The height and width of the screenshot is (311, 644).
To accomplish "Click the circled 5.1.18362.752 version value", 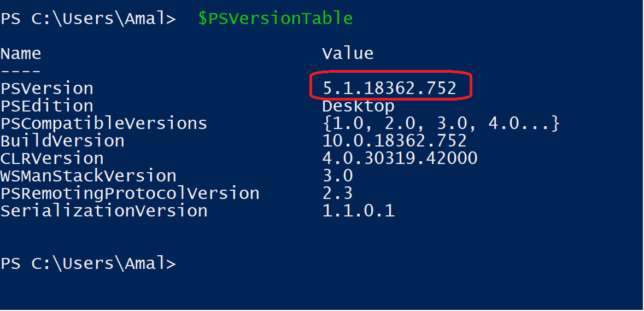I will (x=389, y=89).
